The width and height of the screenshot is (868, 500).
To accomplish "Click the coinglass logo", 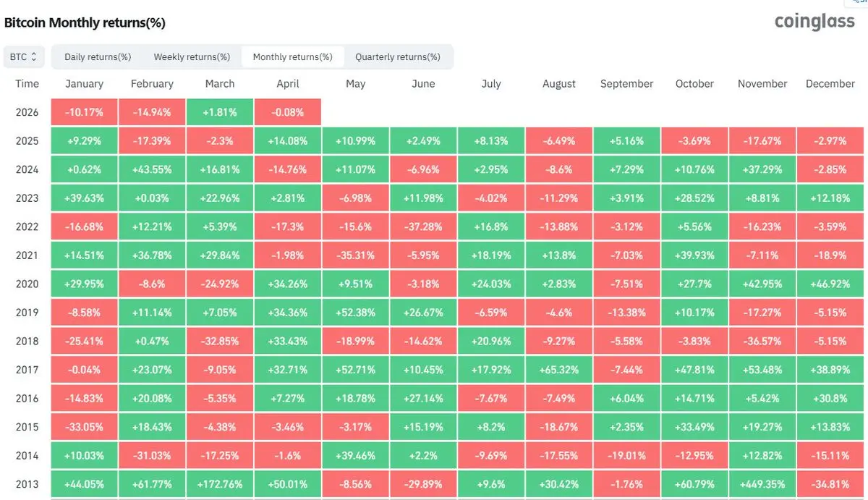I will pyautogui.click(x=814, y=22).
